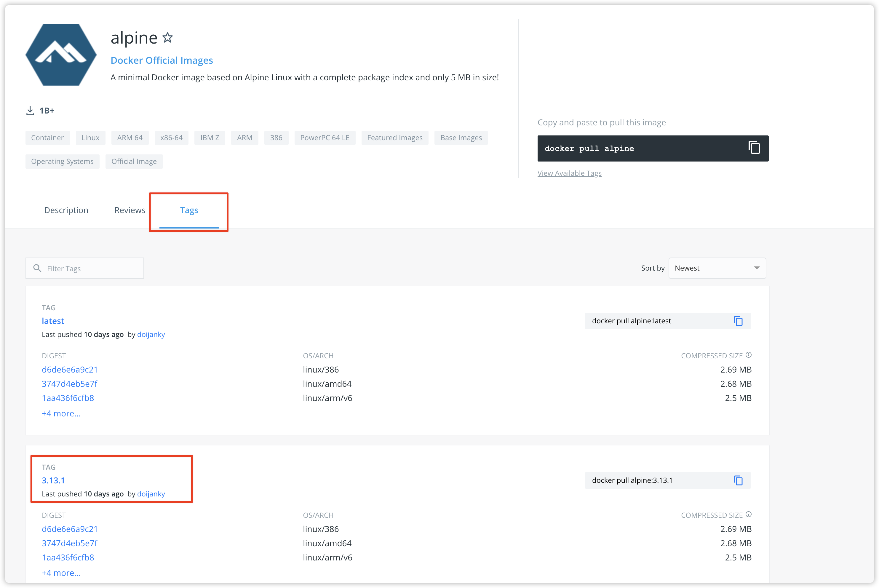
Task: Click the IBM Z chip
Action: (x=210, y=138)
